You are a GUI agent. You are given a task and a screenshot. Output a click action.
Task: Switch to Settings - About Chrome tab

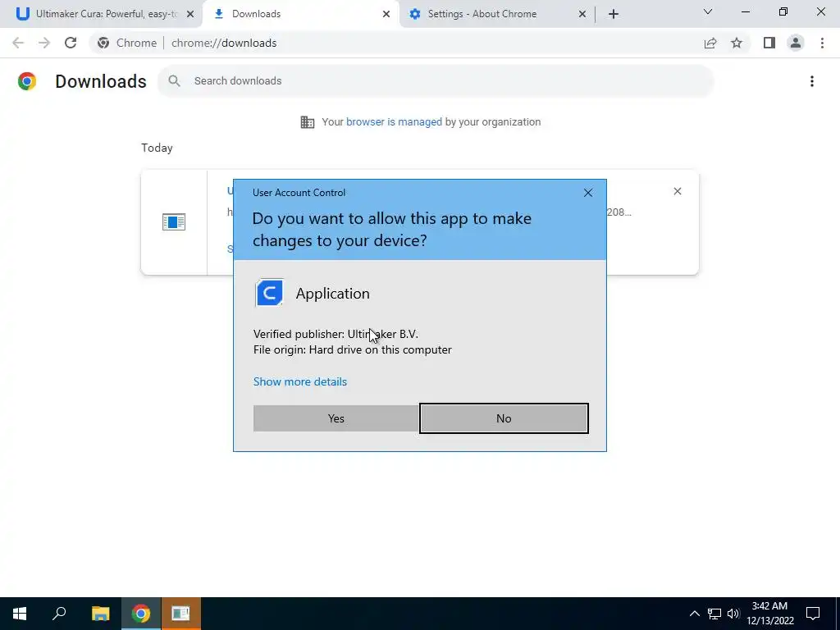coord(498,14)
